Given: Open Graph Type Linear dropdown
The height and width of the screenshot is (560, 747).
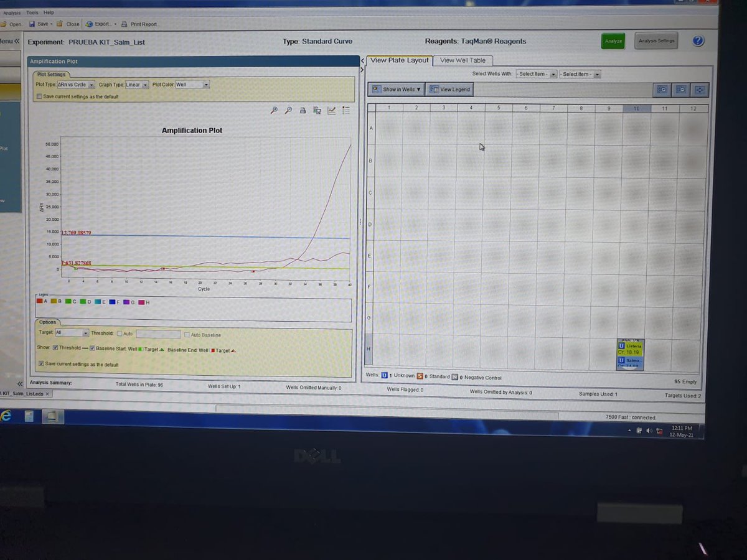Looking at the screenshot, I should 145,85.
